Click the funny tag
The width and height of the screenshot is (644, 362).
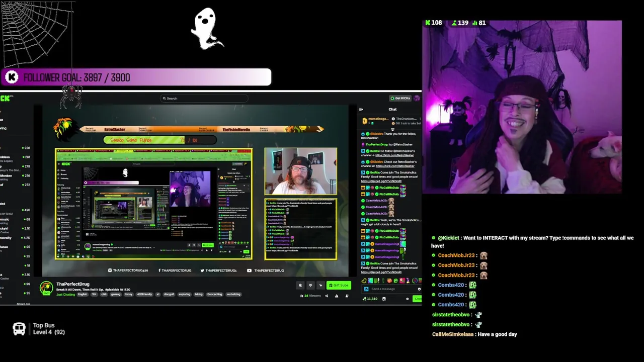coord(129,295)
